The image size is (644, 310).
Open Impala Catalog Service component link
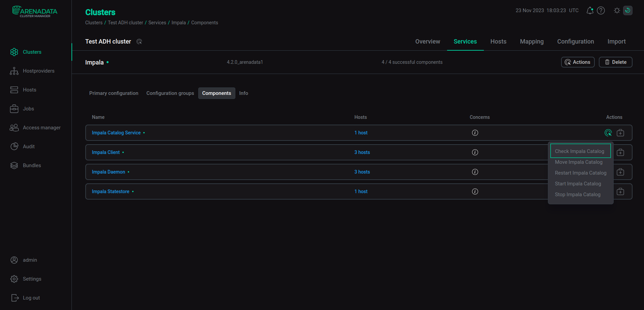click(116, 133)
